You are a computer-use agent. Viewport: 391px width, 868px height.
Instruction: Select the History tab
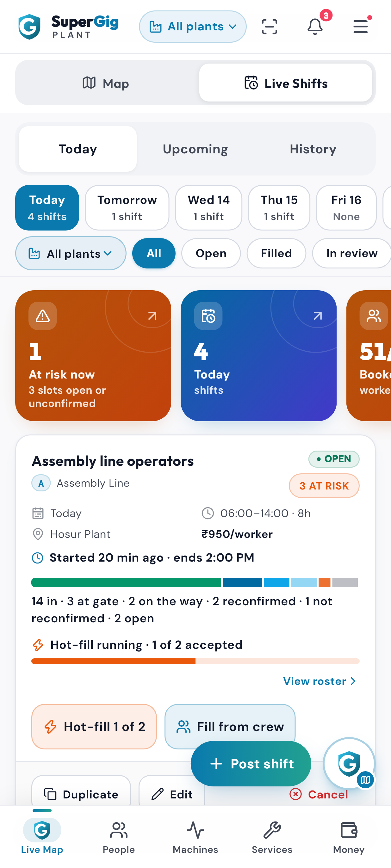click(313, 149)
